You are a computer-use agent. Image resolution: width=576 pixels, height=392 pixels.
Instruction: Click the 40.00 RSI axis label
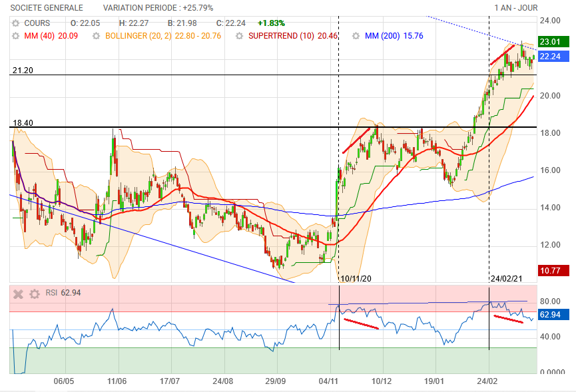tap(550, 337)
